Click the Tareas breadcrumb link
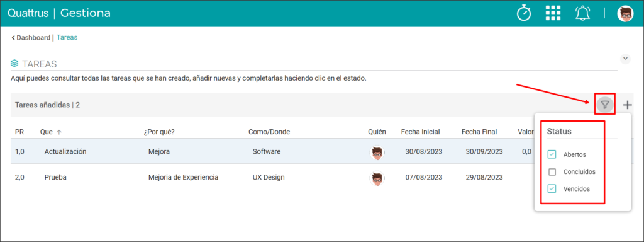 [x=67, y=37]
